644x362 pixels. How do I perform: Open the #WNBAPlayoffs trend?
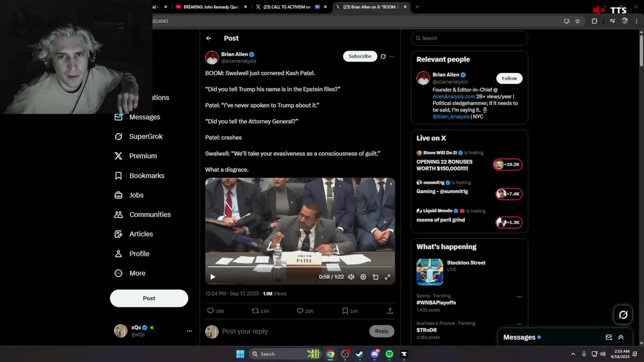(436, 303)
